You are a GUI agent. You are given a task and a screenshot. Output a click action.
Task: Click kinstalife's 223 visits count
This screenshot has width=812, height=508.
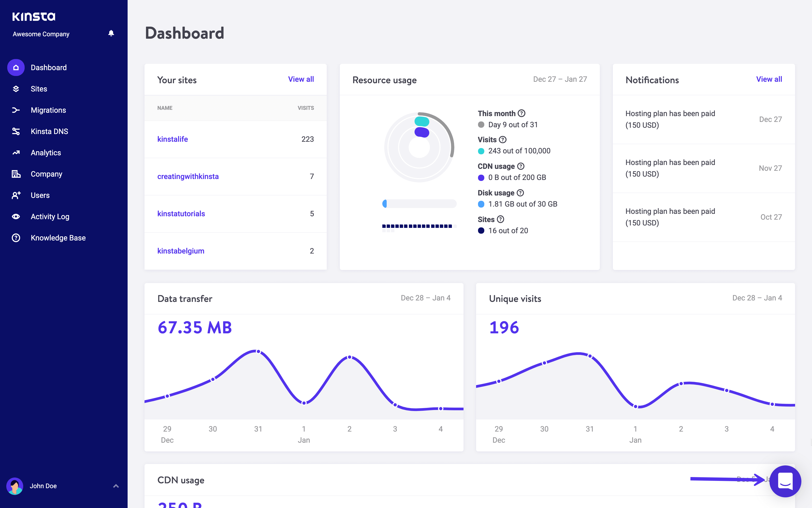click(307, 139)
